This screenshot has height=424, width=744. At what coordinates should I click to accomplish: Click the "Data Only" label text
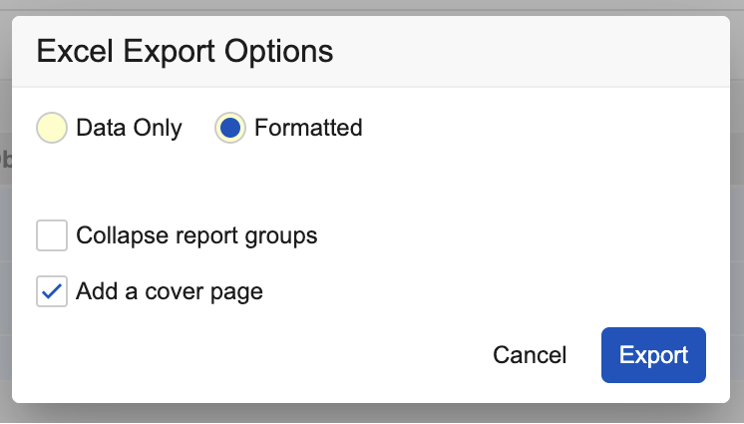[x=129, y=128]
